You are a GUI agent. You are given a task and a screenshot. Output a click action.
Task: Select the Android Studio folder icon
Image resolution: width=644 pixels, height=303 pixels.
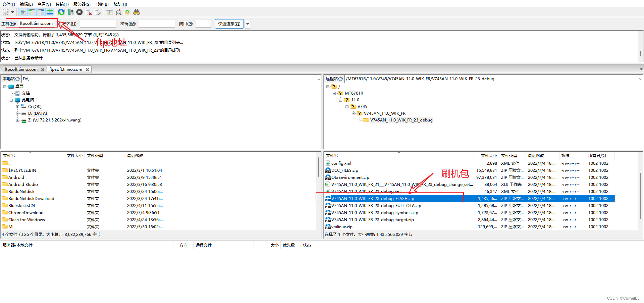(x=5, y=184)
